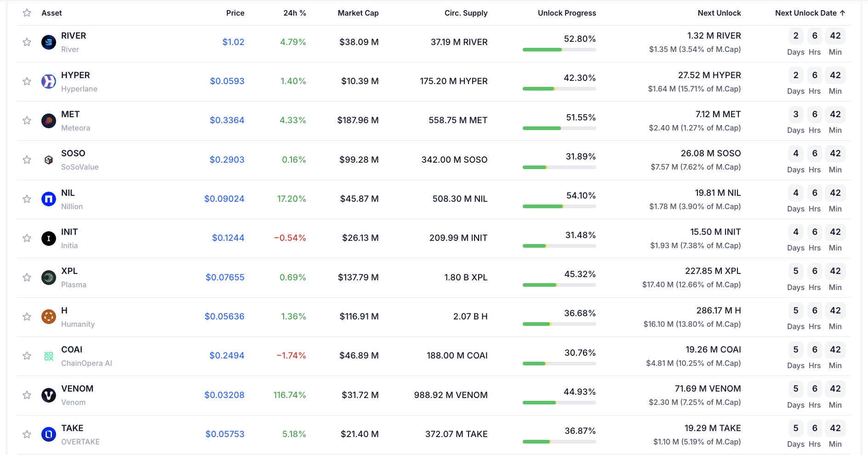Image resolution: width=868 pixels, height=455 pixels.
Task: Click the MET countdown days box '3'
Action: point(796,114)
